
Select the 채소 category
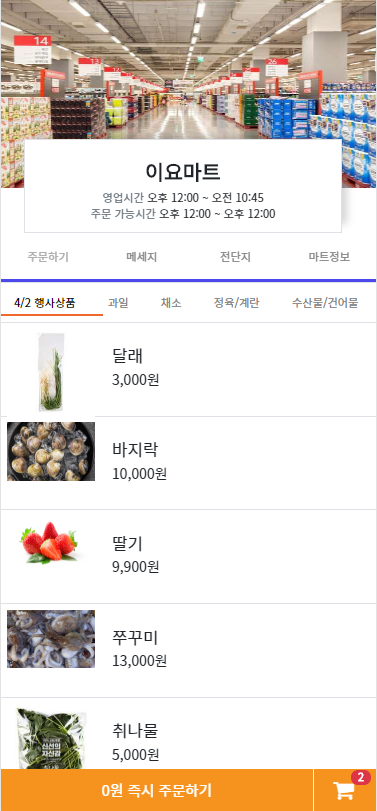pyautogui.click(x=171, y=303)
